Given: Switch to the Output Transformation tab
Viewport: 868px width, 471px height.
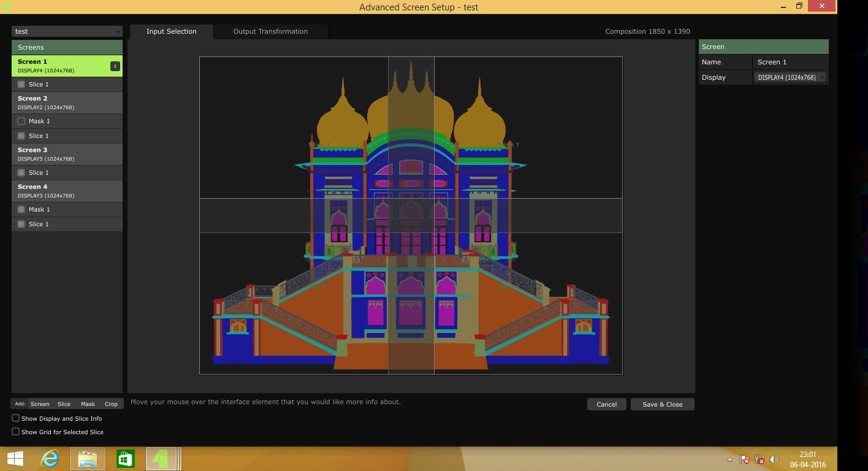Looking at the screenshot, I should (270, 31).
